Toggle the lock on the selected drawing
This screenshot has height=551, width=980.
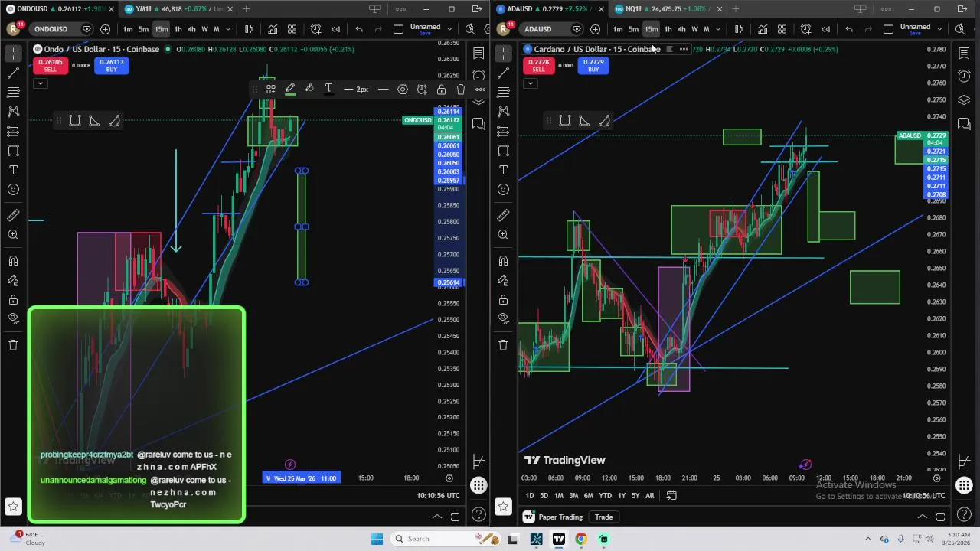(x=442, y=90)
